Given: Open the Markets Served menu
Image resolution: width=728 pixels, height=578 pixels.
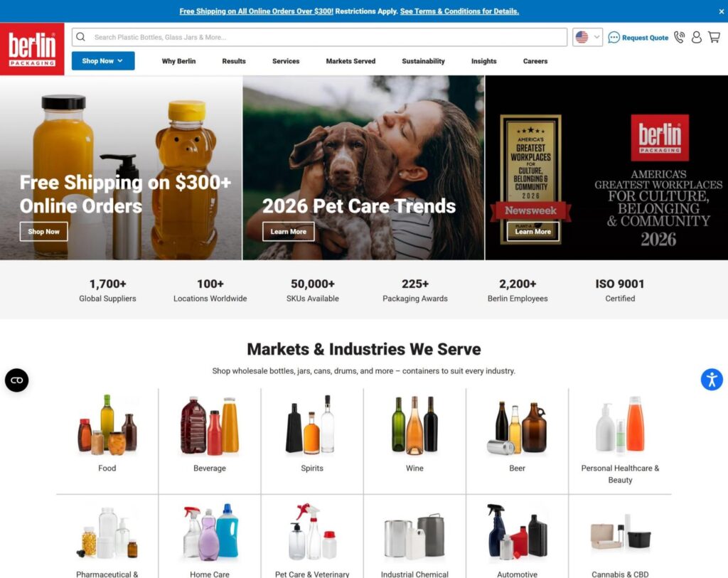Looking at the screenshot, I should pyautogui.click(x=350, y=61).
